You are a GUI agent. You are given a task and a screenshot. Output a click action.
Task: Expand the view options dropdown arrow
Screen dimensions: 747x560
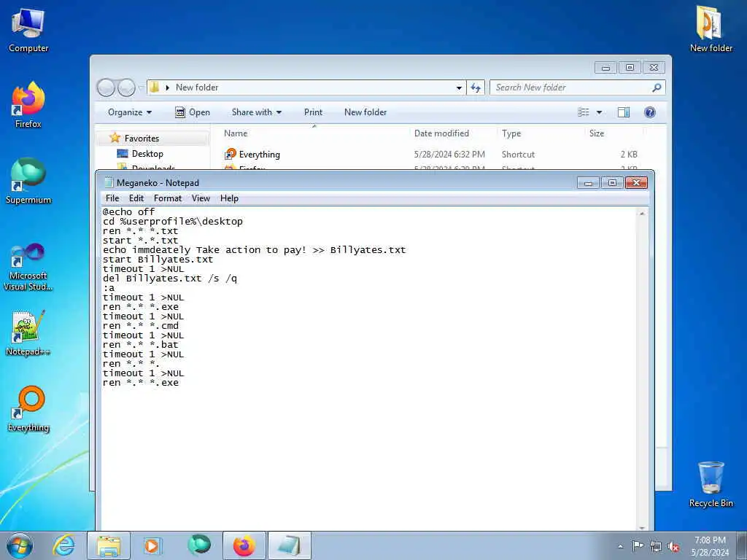599,112
